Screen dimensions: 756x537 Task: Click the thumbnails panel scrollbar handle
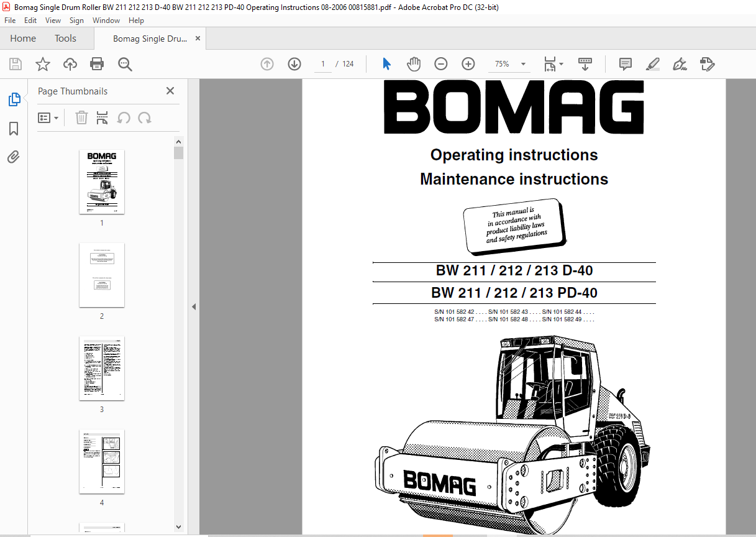[x=179, y=153]
